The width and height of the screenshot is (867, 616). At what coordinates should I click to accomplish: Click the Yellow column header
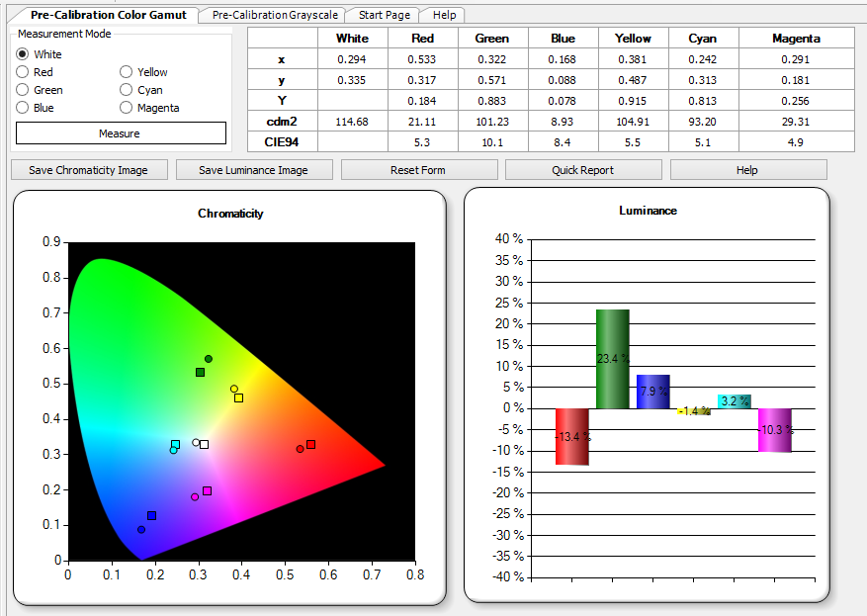pyautogui.click(x=633, y=39)
